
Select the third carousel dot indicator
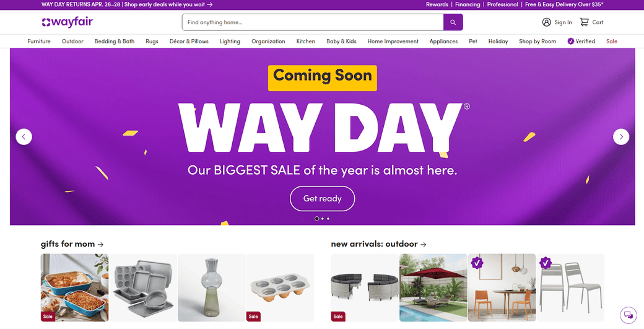[328, 219]
